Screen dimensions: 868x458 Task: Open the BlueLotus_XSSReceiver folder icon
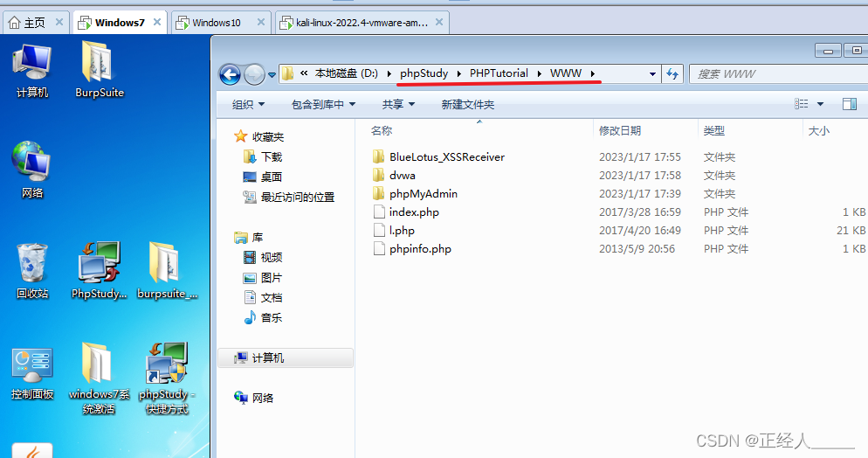click(x=379, y=156)
